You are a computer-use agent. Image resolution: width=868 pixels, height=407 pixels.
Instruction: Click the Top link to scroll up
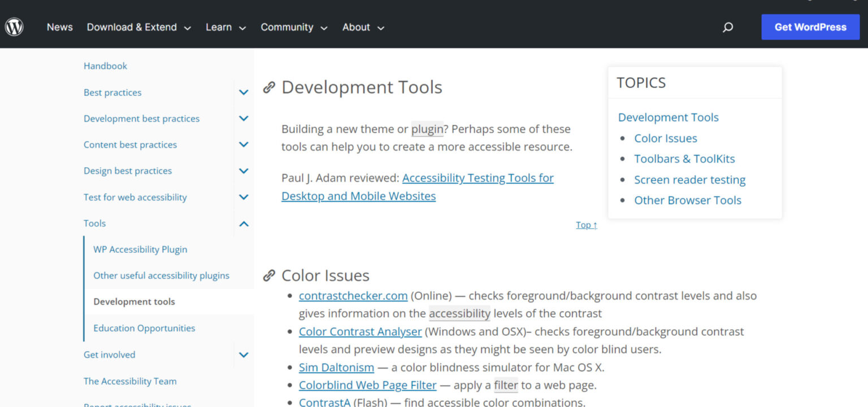coord(585,225)
